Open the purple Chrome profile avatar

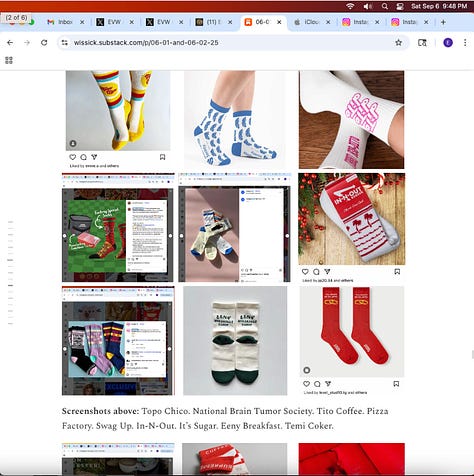coord(448,43)
